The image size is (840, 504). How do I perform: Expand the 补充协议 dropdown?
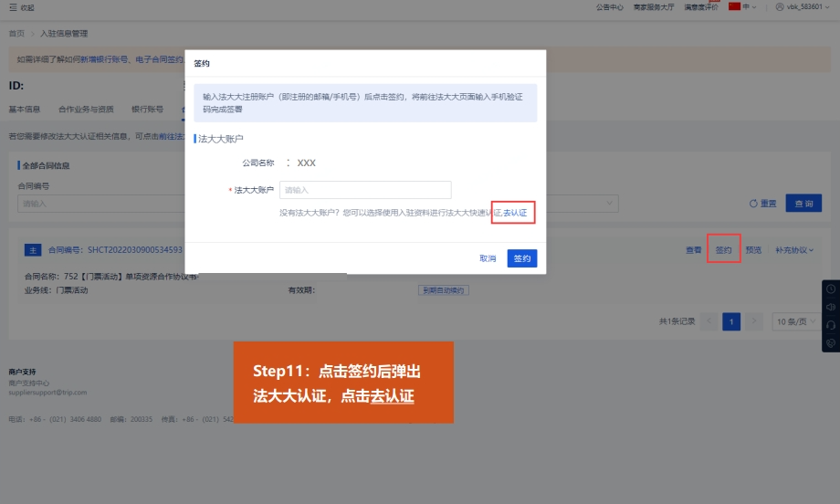(794, 249)
